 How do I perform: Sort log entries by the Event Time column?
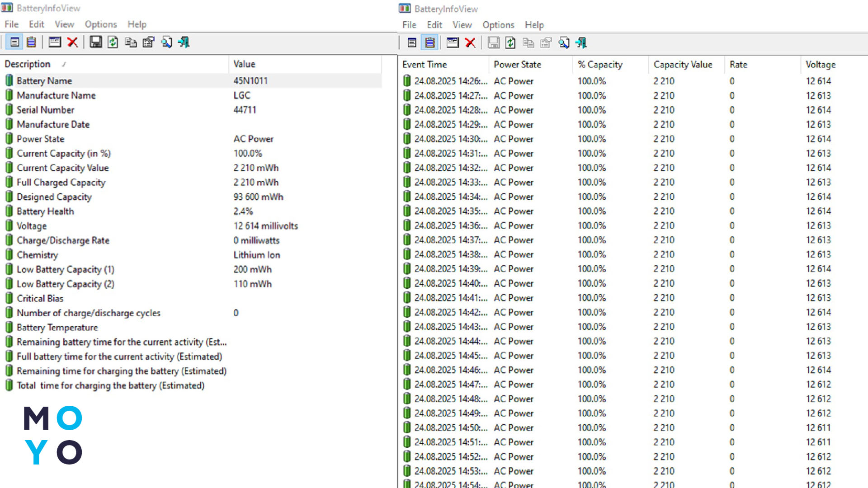425,64
